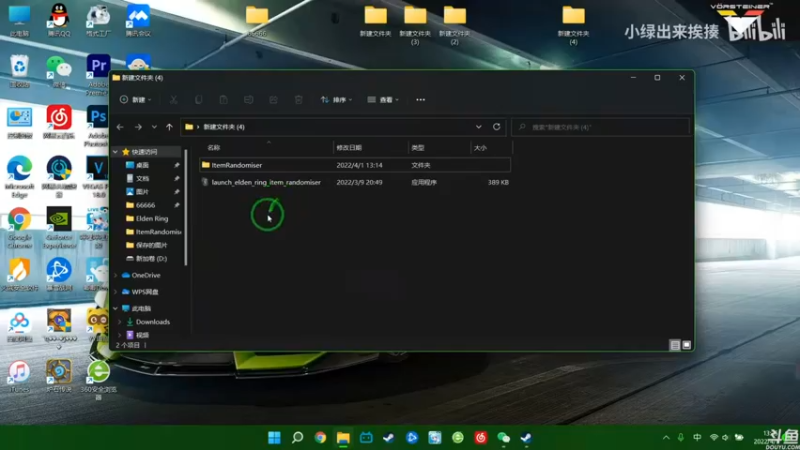The height and width of the screenshot is (450, 800).
Task: Select the NetEase Cloud Music desktop shortcut
Action: point(59,121)
